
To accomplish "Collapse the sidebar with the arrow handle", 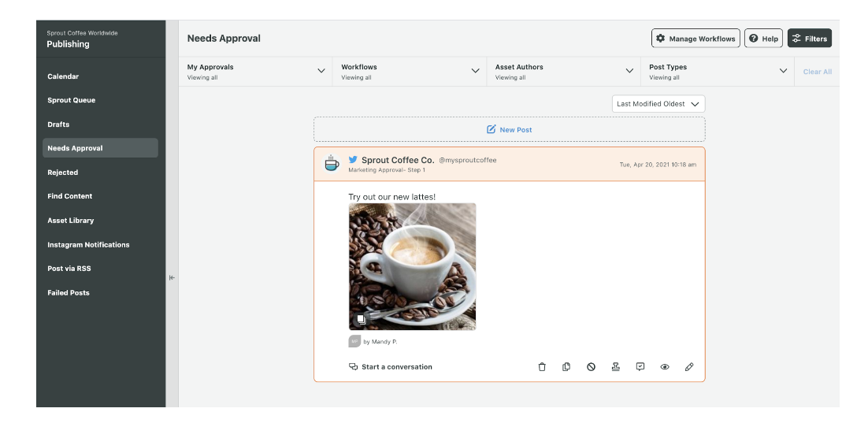I will [x=172, y=277].
